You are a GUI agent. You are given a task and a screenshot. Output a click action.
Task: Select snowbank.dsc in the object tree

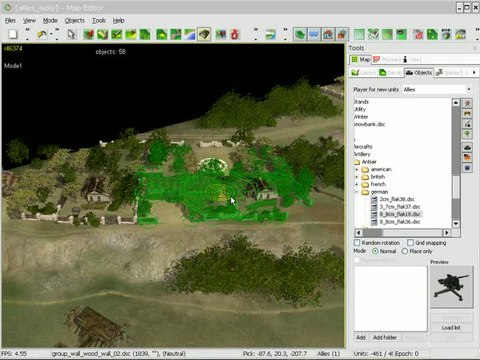pos(369,124)
